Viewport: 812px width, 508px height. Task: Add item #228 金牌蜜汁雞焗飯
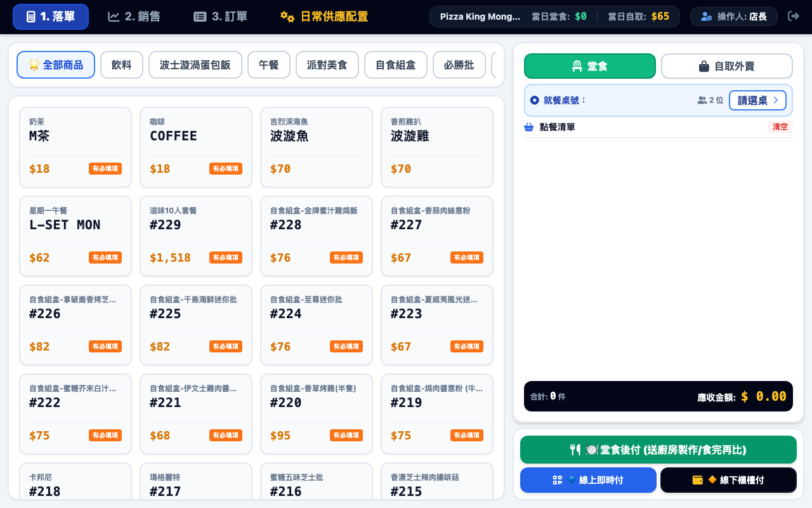click(x=317, y=236)
